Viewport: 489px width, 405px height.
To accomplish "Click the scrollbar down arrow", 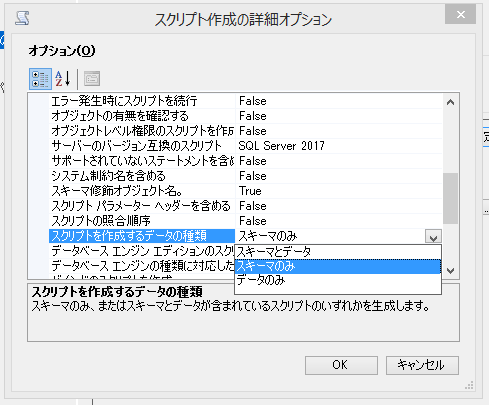I will (x=450, y=270).
